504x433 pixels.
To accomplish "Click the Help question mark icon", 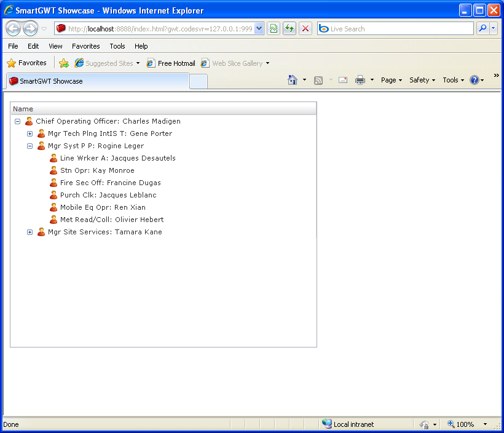I will (x=474, y=80).
